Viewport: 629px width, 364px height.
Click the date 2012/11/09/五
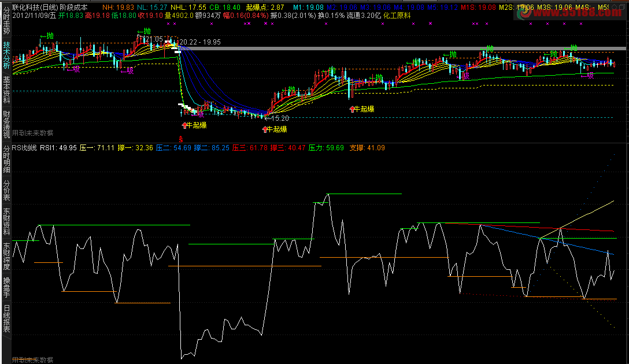tap(34, 15)
